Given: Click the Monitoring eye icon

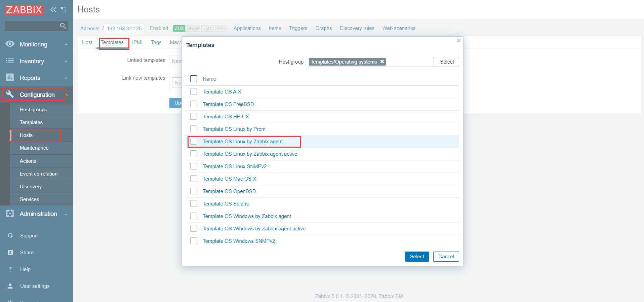Looking at the screenshot, I should 10,44.
